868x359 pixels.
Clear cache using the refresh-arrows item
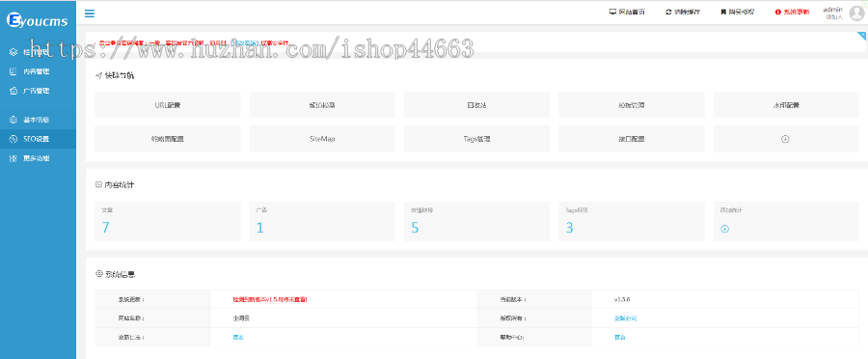[x=683, y=12]
